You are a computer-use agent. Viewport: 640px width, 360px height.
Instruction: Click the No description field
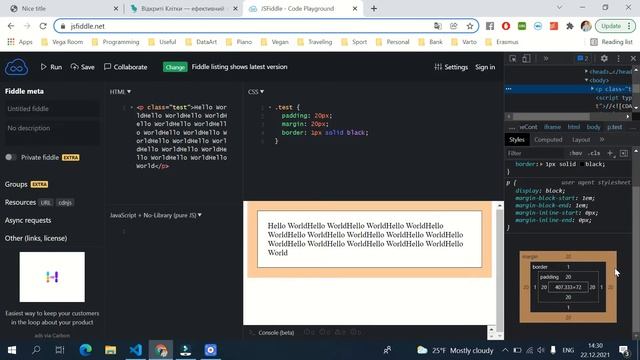point(52,132)
